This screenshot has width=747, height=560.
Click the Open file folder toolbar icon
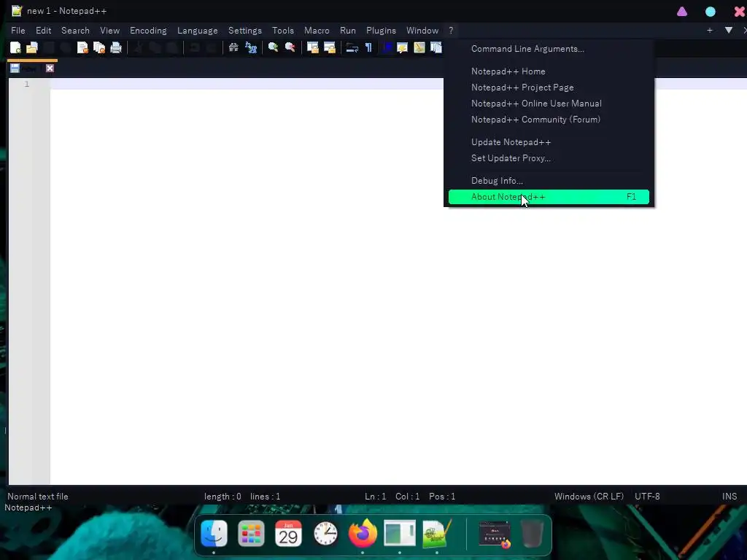pyautogui.click(x=32, y=47)
